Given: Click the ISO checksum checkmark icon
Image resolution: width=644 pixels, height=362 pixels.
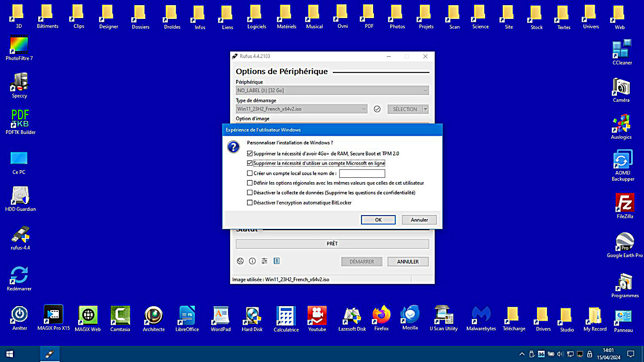Looking at the screenshot, I should click(x=377, y=109).
